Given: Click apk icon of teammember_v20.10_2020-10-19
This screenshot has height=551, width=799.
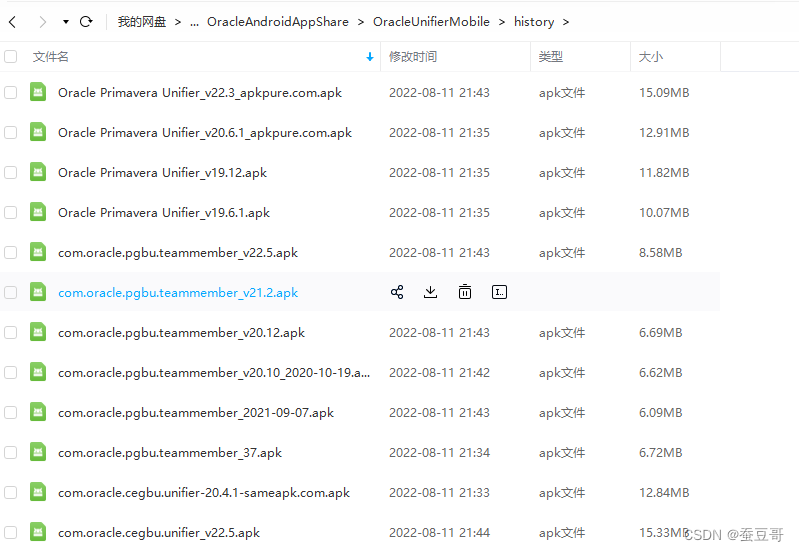Looking at the screenshot, I should [38, 372].
